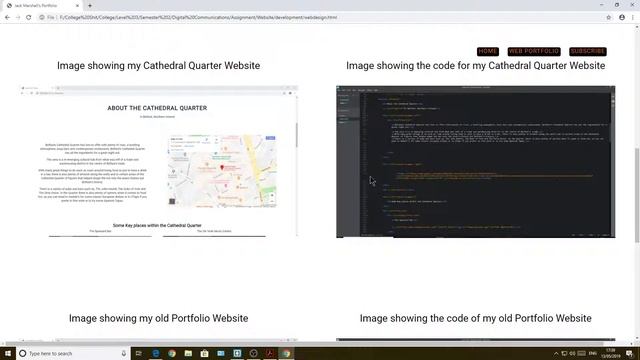This screenshot has width=640, height=360.
Task: Go forward using browser forward arrow
Action: click(18, 18)
